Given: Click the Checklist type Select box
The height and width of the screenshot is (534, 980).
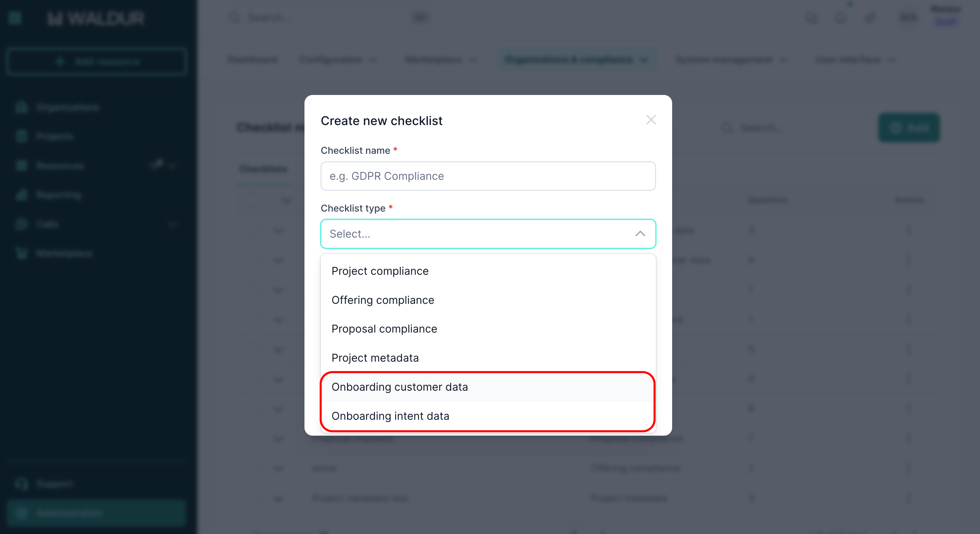Looking at the screenshot, I should (475, 234).
